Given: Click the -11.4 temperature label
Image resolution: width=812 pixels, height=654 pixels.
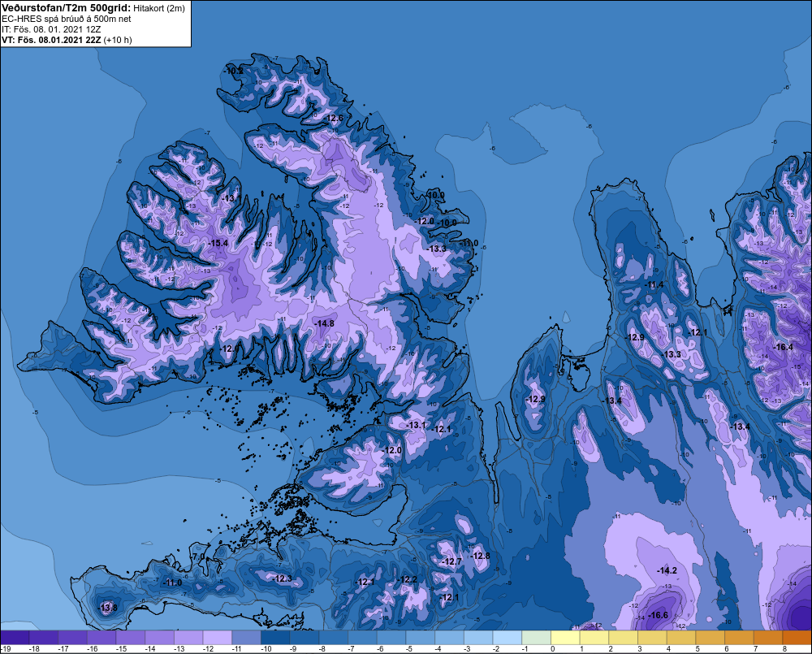Looking at the screenshot, I should [x=654, y=284].
